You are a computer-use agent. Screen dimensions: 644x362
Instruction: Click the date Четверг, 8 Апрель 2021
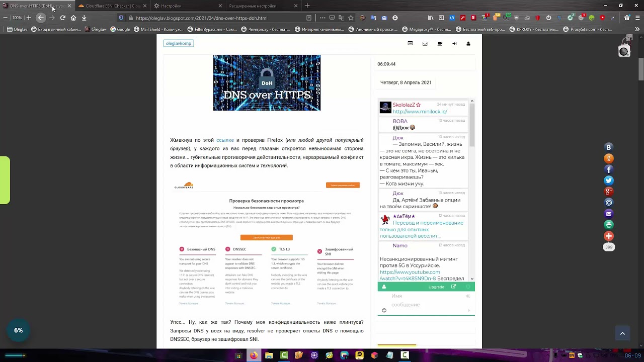coord(406,82)
